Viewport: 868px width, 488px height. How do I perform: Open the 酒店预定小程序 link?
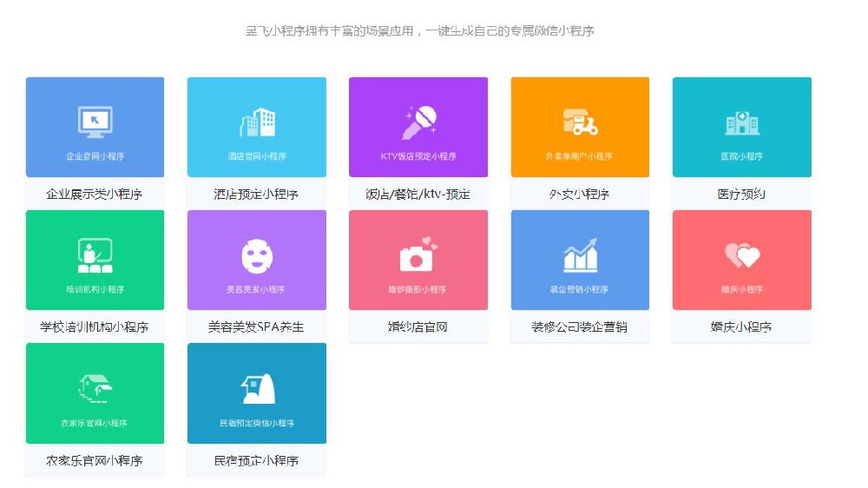[256, 195]
